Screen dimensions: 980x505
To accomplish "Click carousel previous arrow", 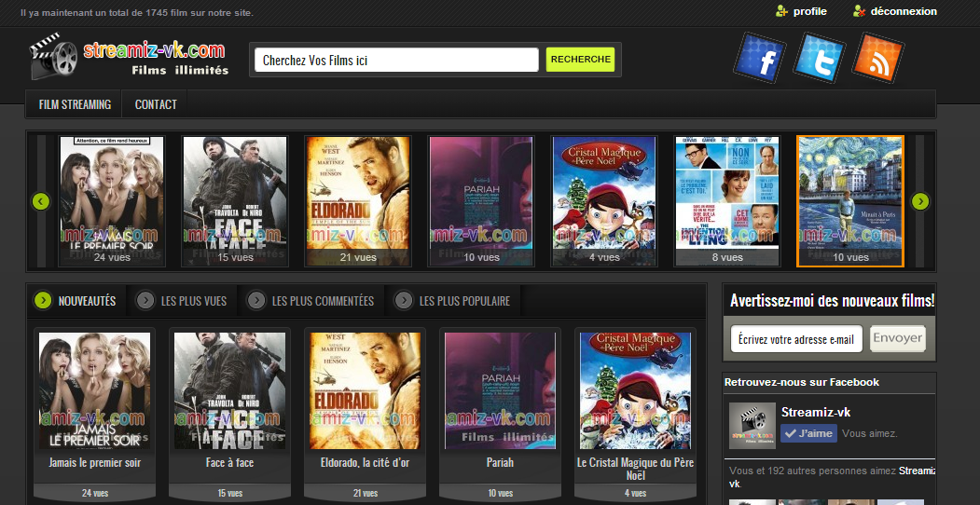I will [41, 201].
